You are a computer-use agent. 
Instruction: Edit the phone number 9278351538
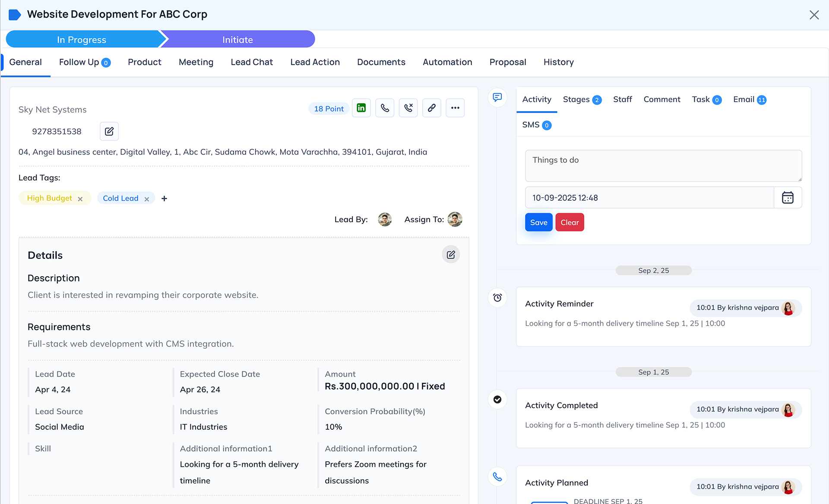(109, 131)
